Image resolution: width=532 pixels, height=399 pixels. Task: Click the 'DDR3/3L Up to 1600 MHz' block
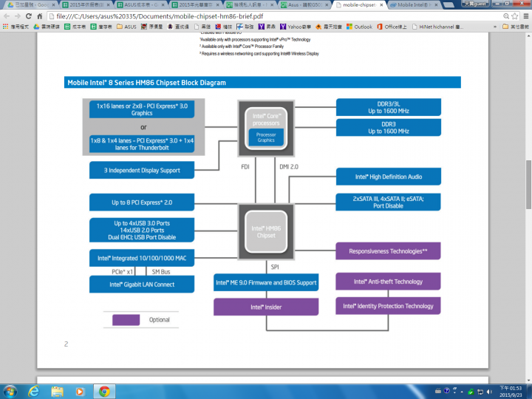coord(389,107)
